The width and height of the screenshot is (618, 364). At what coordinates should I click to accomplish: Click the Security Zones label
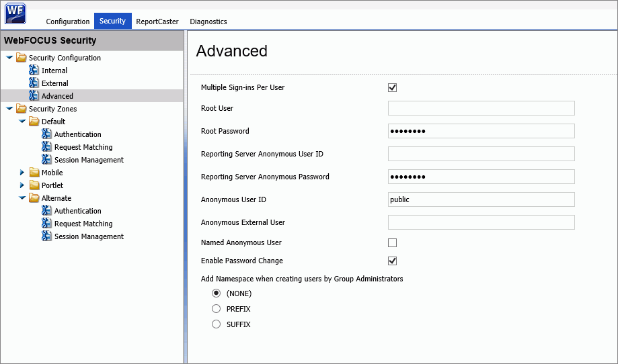tap(53, 109)
